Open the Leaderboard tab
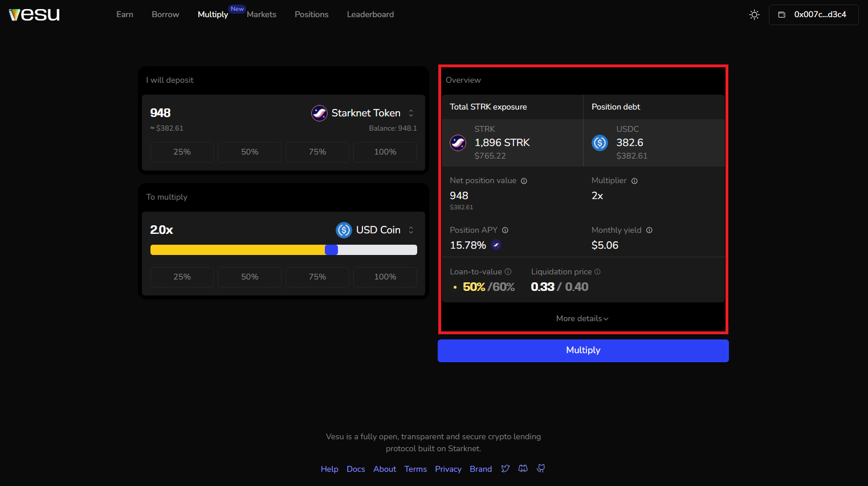 pos(370,14)
